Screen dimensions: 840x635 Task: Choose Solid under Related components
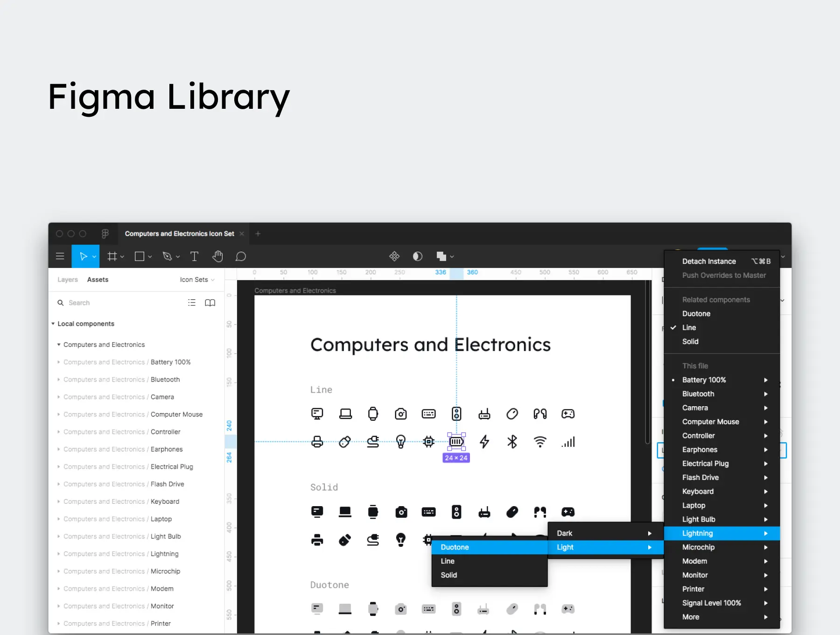pyautogui.click(x=722, y=342)
